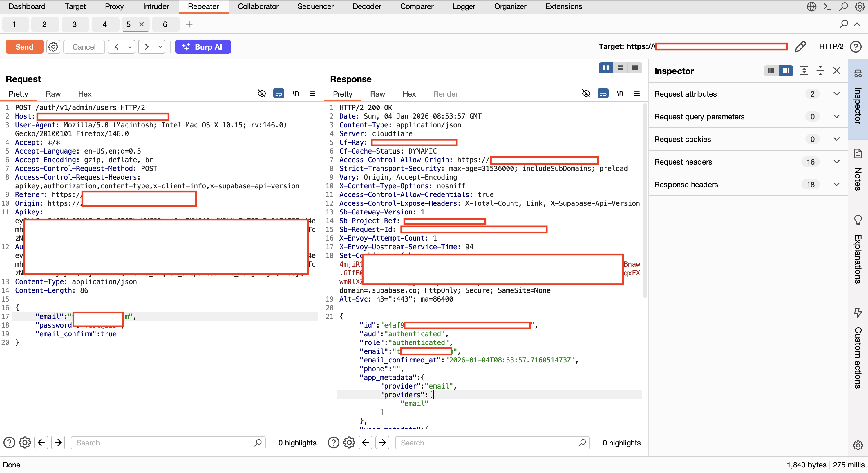Open the forward-history dropdown arrow
Viewport: 868px width, 473px height.
tap(160, 47)
